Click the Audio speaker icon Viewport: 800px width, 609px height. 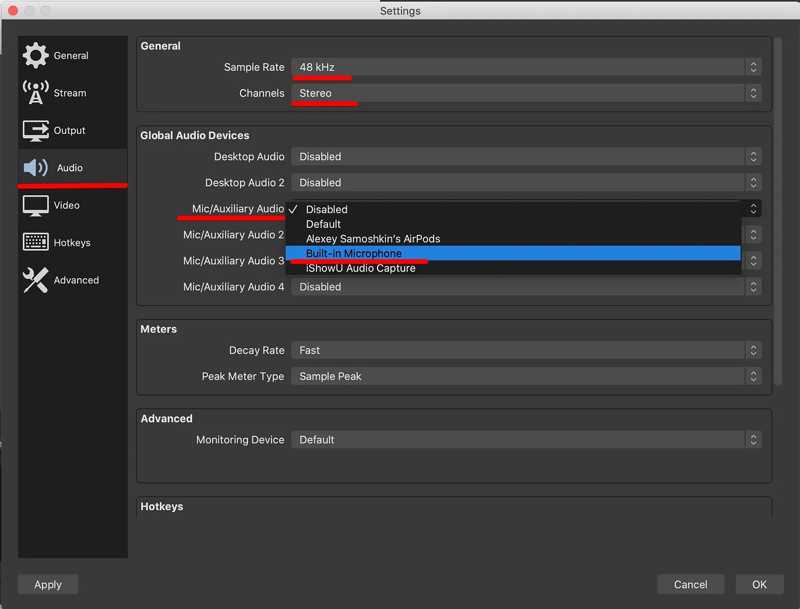(36, 168)
